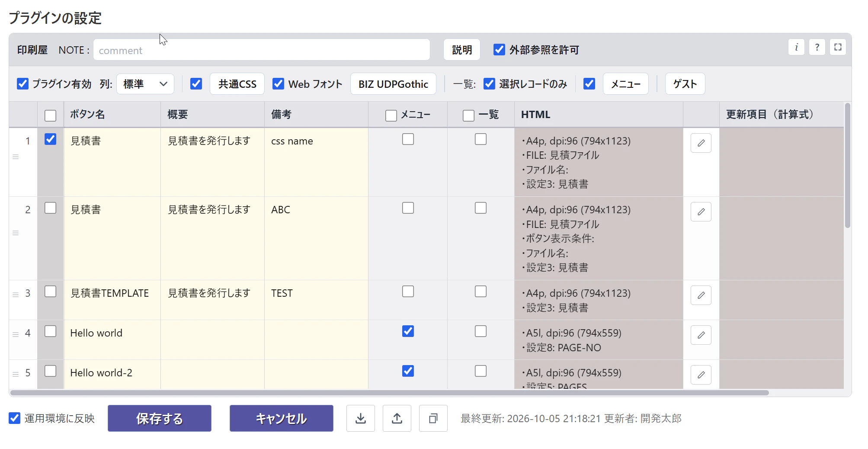This screenshot has width=868, height=449.
Task: Toggle 外部参照を許可 checkbox
Action: click(x=499, y=50)
